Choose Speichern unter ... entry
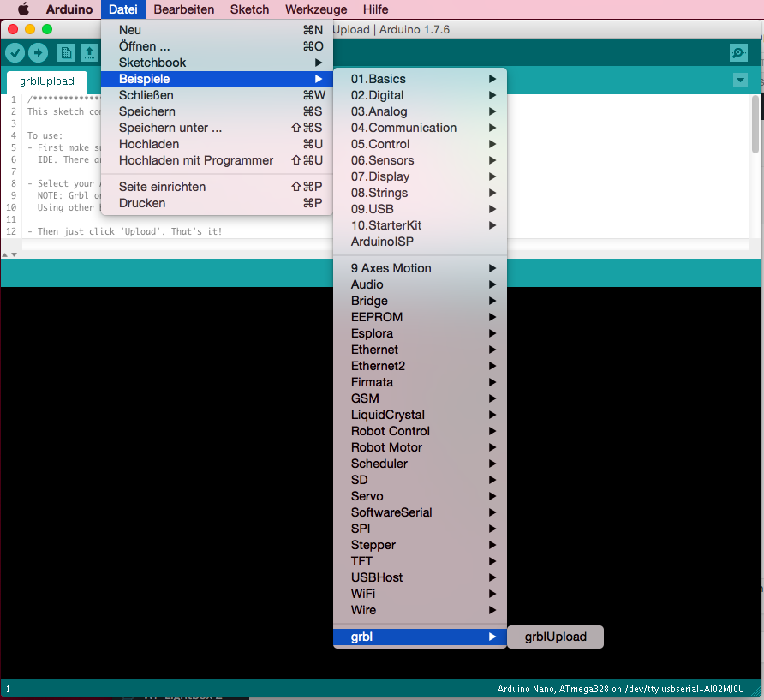This screenshot has height=700, width=764. coord(217,128)
